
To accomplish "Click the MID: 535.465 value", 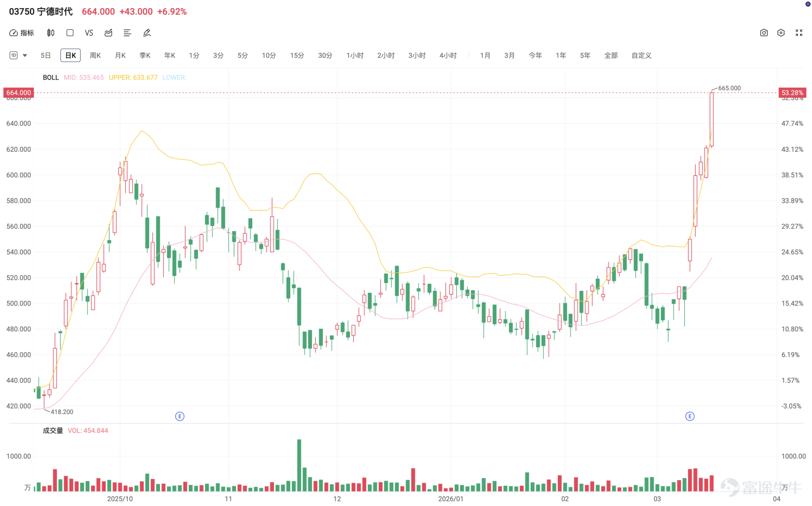I will point(84,78).
